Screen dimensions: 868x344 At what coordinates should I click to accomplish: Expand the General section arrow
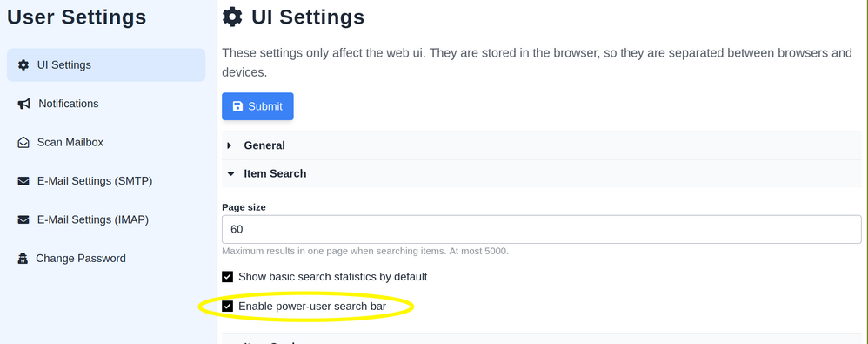230,145
